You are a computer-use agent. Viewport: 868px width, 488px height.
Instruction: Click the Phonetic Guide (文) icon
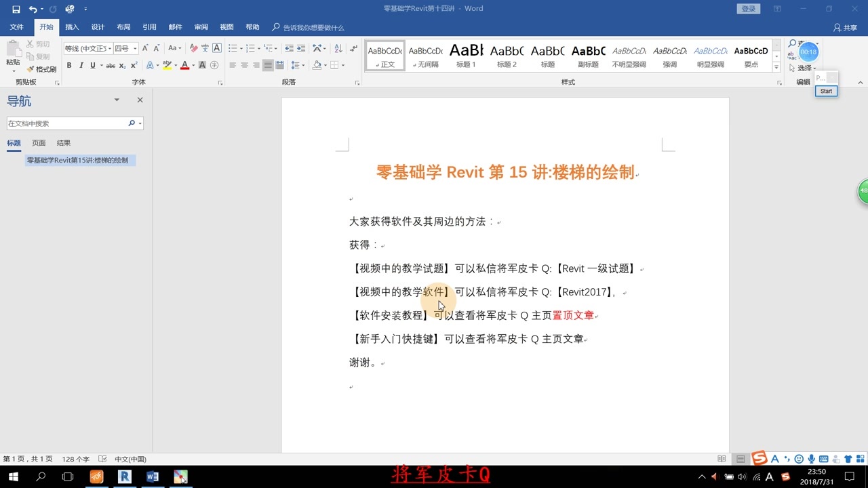click(205, 48)
